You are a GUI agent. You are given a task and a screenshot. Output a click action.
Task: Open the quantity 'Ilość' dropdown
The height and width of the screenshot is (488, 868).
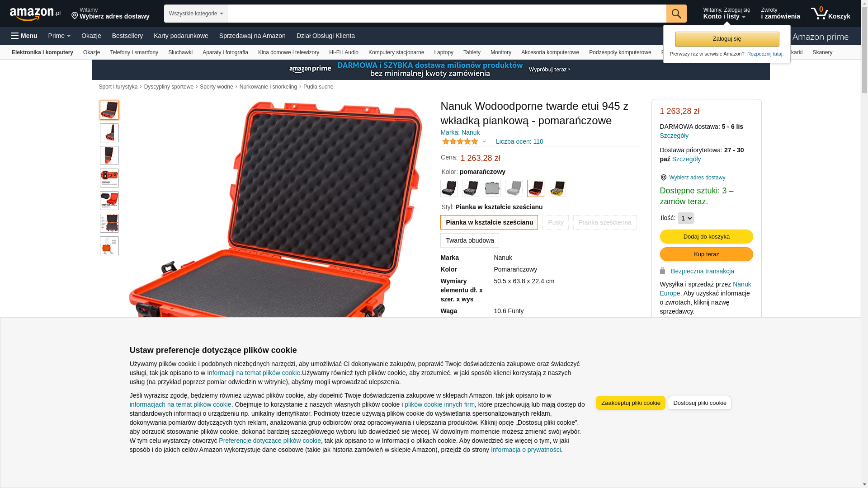(686, 218)
